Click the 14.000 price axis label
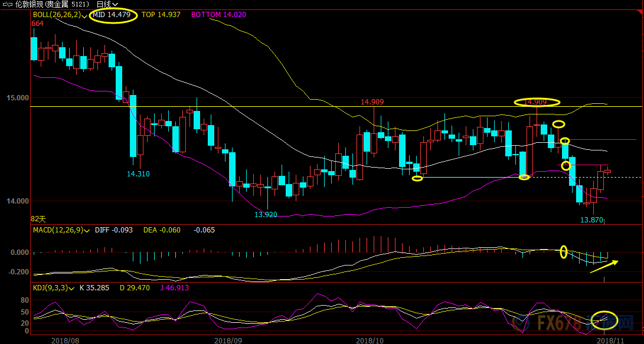The image size is (644, 344). [x=19, y=201]
